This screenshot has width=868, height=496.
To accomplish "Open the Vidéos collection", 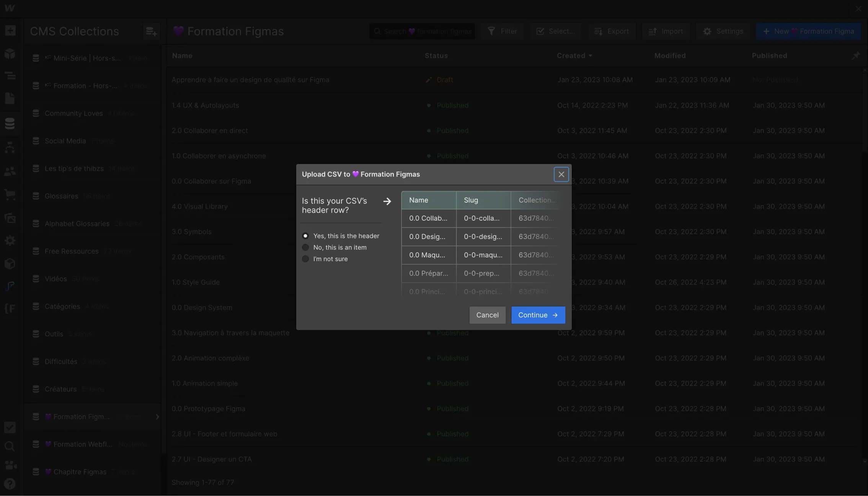I will point(92,279).
